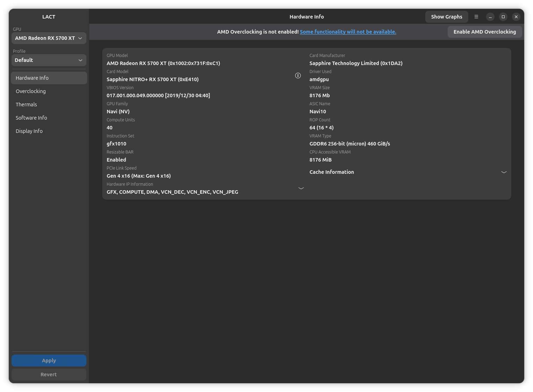The image size is (533, 392).
Task: Click the 8176 Mb VRAM size value
Action: [x=320, y=95]
